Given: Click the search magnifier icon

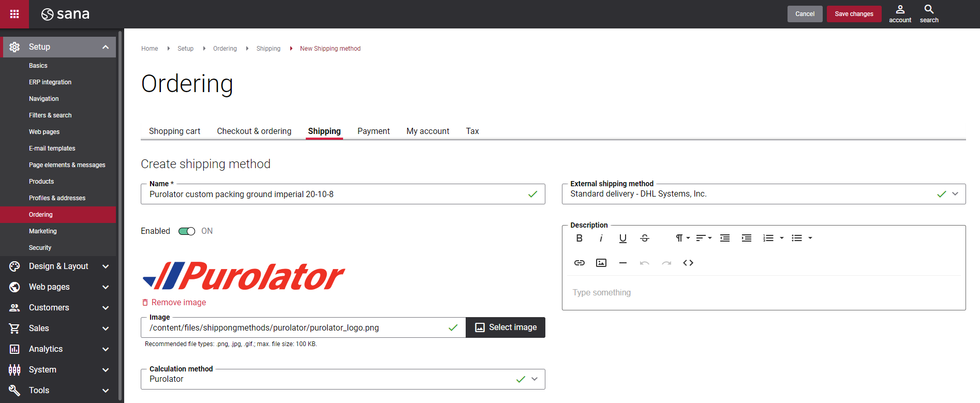Looking at the screenshot, I should [x=929, y=9].
